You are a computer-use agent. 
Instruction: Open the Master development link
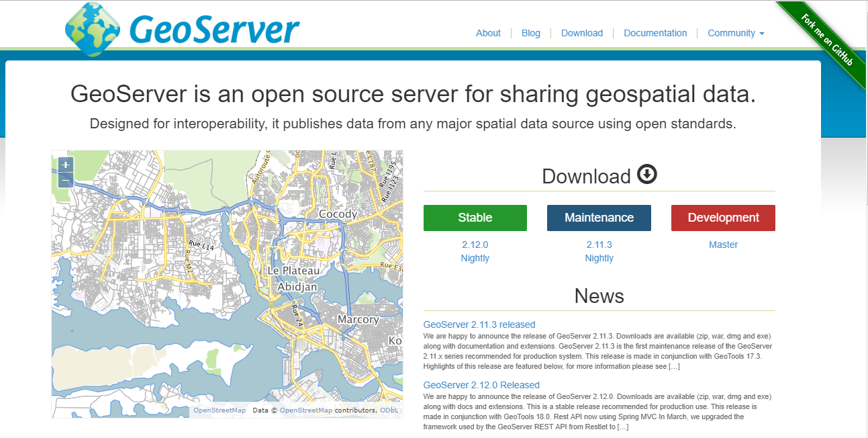723,245
